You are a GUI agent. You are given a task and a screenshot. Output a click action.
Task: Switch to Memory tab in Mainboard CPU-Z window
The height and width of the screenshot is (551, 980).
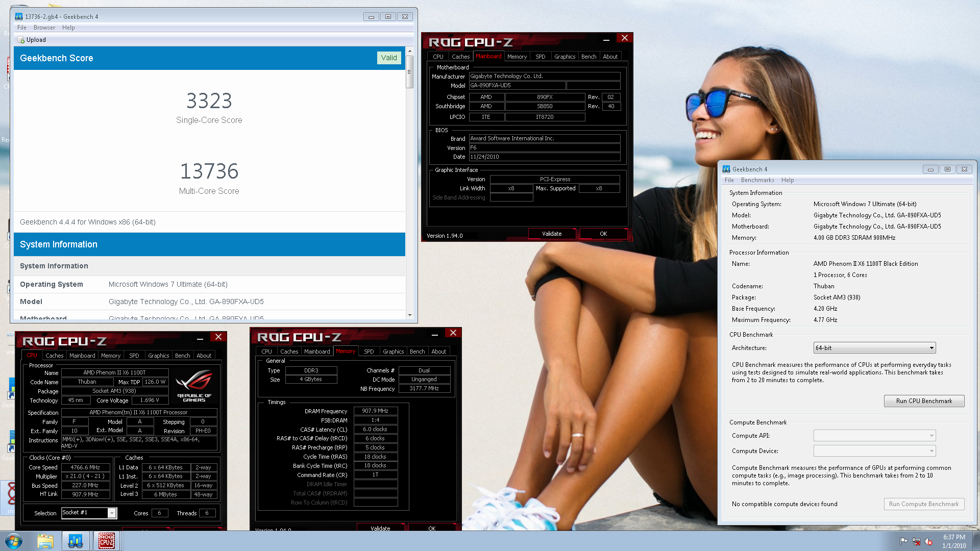(x=517, y=57)
